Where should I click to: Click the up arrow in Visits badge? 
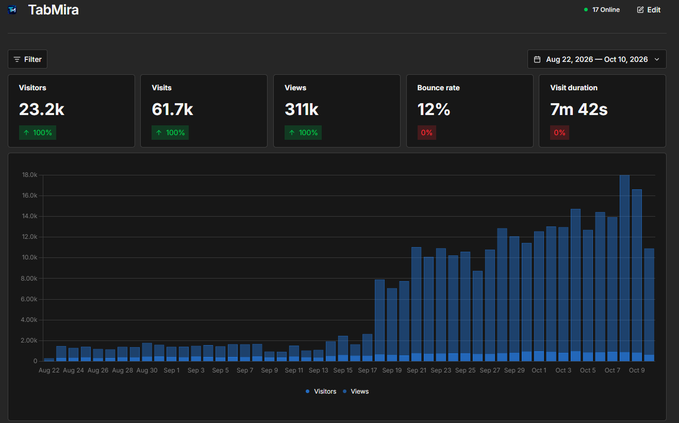point(159,132)
